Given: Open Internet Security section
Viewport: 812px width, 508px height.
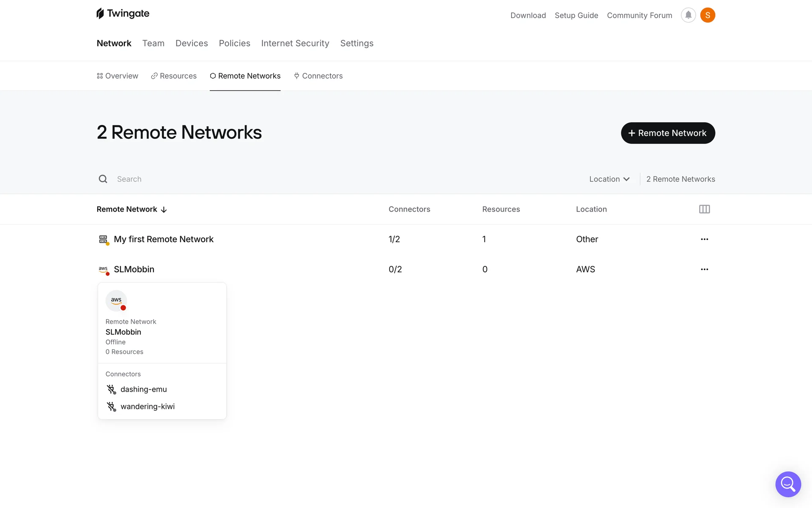Looking at the screenshot, I should tap(295, 43).
